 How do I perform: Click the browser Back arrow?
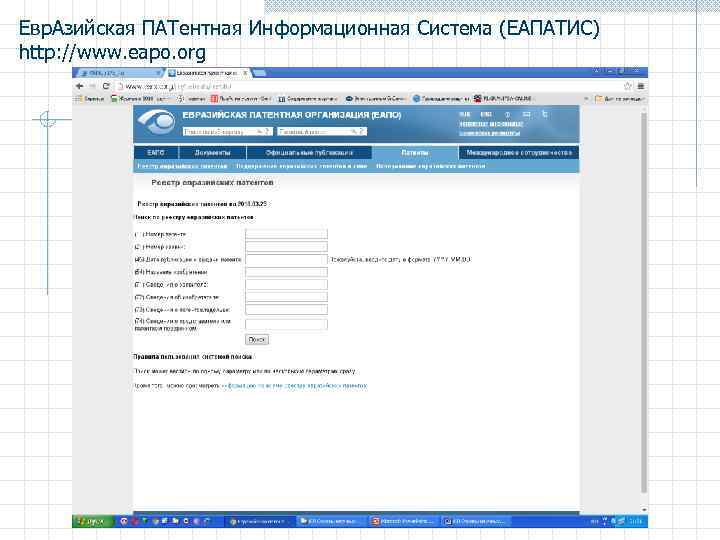pos(79,86)
